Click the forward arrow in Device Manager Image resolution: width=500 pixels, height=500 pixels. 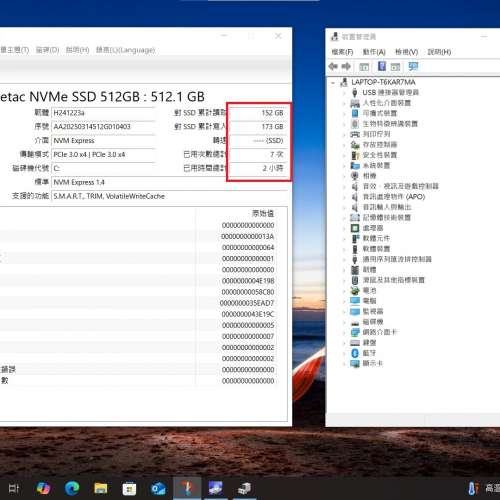(x=346, y=66)
